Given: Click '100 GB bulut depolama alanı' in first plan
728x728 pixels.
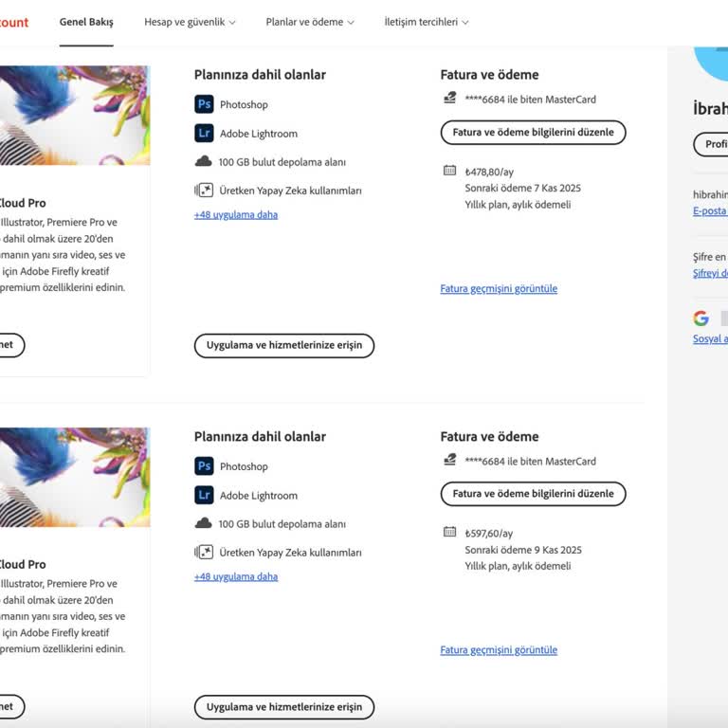Looking at the screenshot, I should pyautogui.click(x=282, y=162).
